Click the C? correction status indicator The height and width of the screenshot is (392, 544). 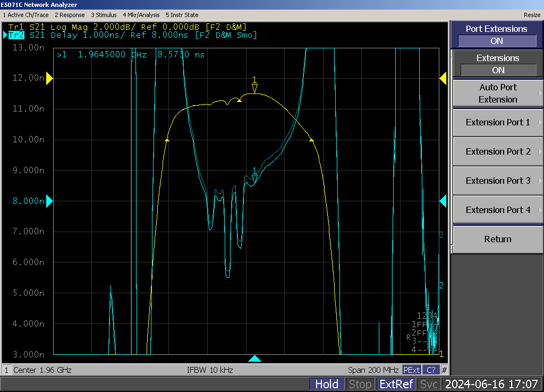(431, 370)
